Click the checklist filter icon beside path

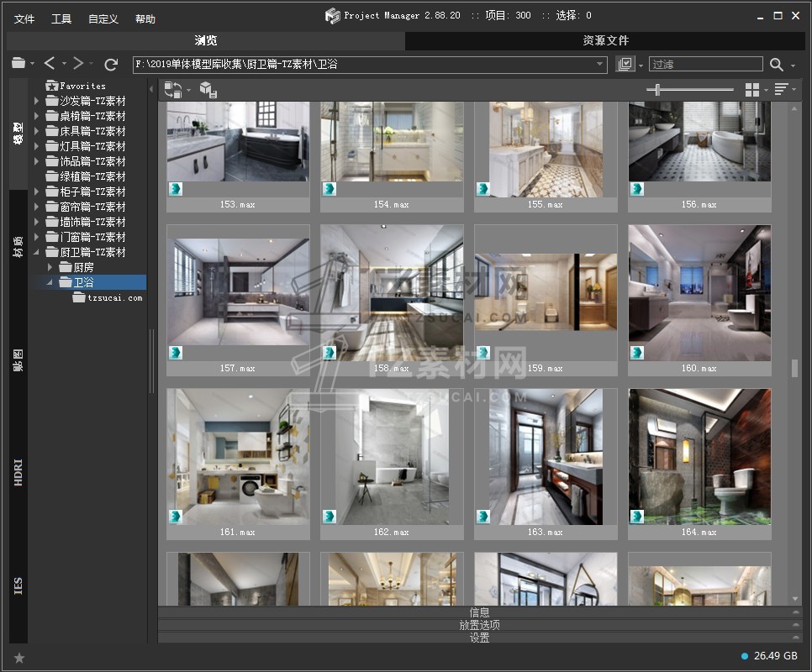(x=625, y=65)
